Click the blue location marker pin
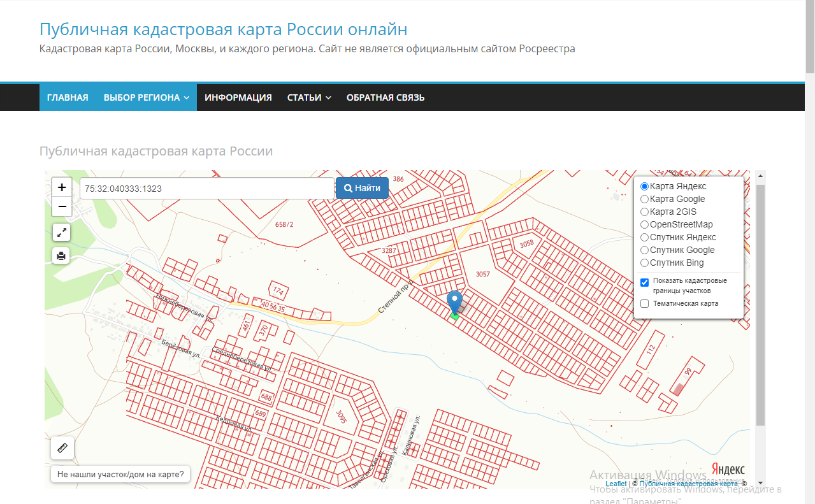The height and width of the screenshot is (504, 815). pos(454,302)
